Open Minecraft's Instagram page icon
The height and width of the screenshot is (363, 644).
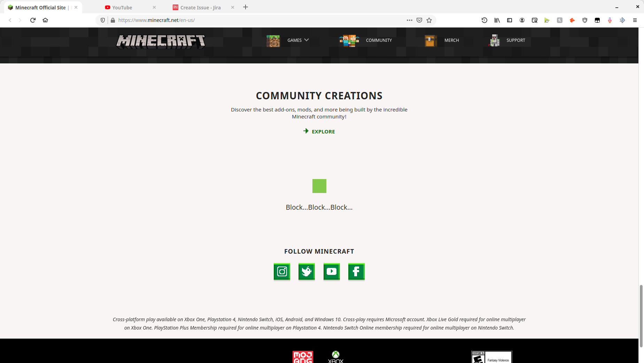pyautogui.click(x=282, y=271)
